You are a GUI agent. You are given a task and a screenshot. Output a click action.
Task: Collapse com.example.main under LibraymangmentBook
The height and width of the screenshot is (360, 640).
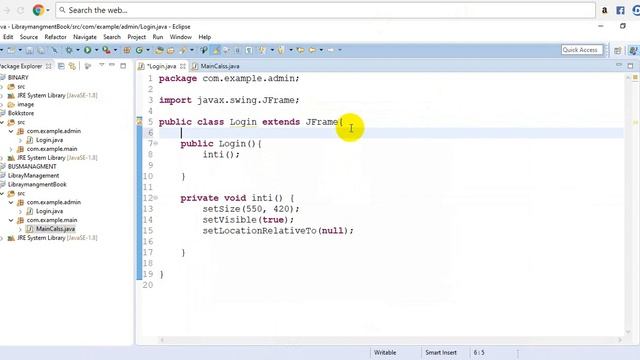tap(11, 220)
